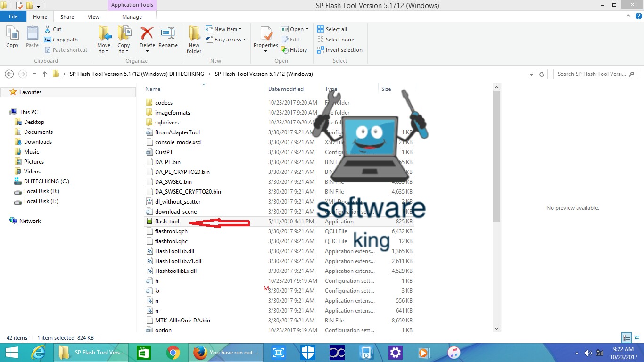Expand the address bar history dropdown
The width and height of the screenshot is (644, 362).
coord(532,74)
